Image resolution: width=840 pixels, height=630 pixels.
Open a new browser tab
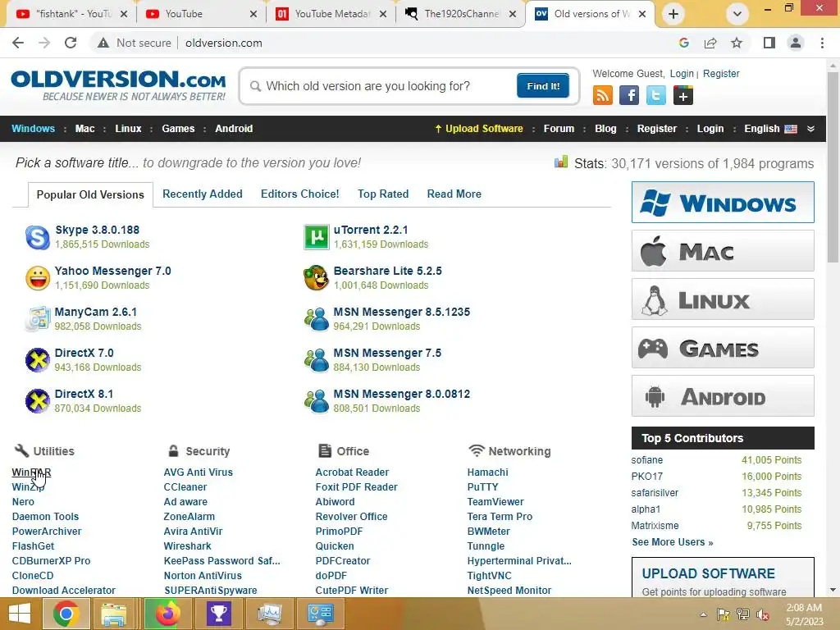point(673,14)
